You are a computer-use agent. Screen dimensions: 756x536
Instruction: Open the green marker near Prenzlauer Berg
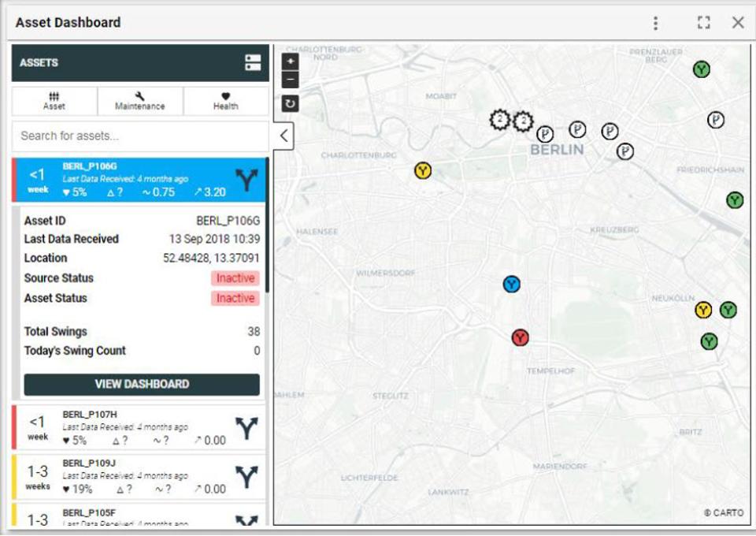pyautogui.click(x=701, y=69)
